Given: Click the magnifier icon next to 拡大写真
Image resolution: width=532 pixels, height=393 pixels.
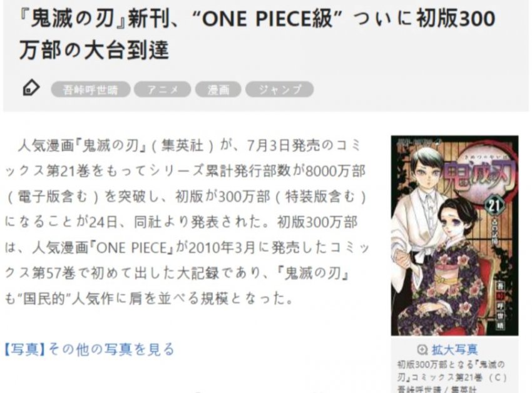Looking at the screenshot, I should [422, 350].
